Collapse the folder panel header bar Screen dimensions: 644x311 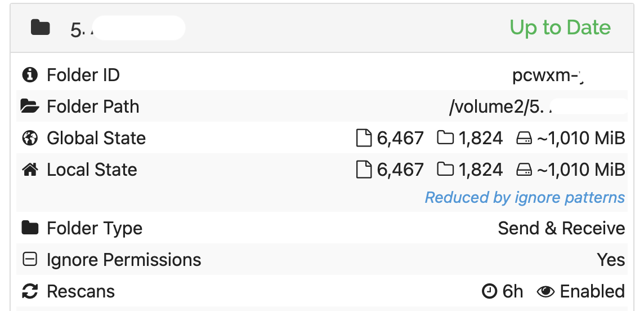pyautogui.click(x=321, y=28)
